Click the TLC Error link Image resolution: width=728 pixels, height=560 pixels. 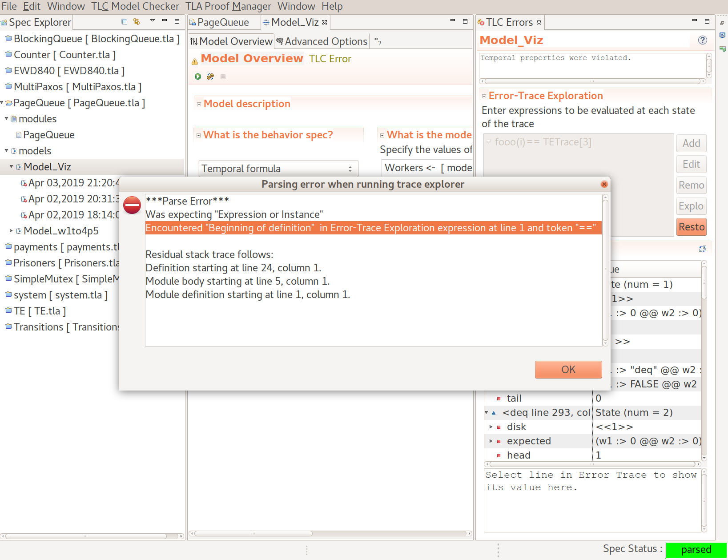(330, 58)
